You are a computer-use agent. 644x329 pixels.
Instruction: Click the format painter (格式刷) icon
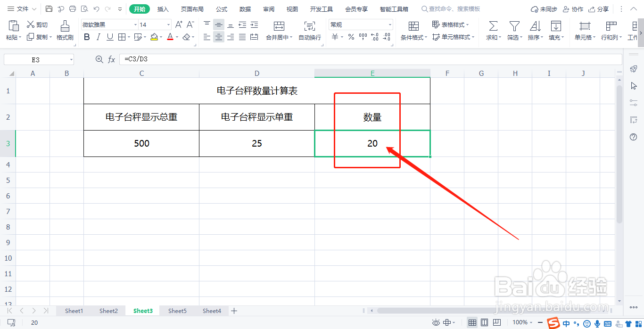coord(65,28)
